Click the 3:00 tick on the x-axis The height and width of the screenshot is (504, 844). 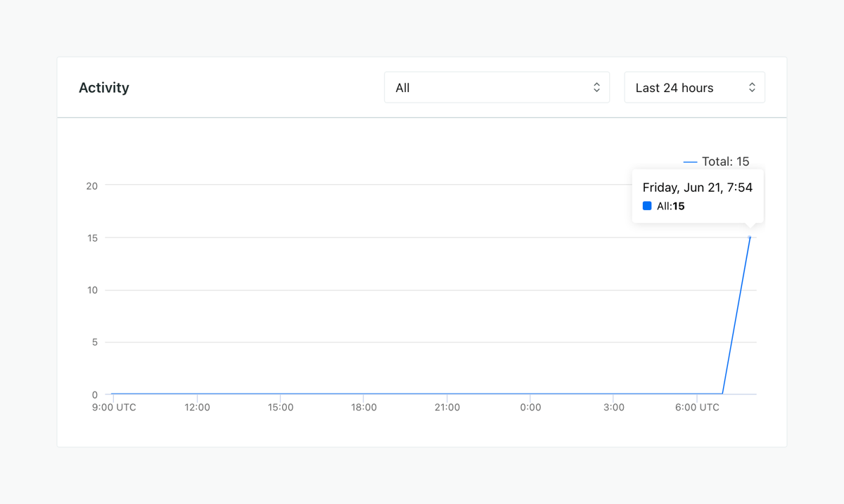point(613,406)
